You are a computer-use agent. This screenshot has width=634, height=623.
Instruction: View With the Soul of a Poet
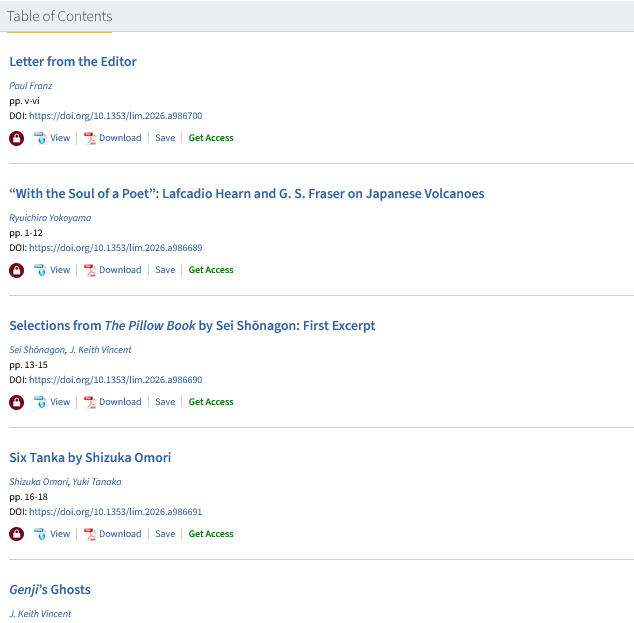[x=60, y=270]
